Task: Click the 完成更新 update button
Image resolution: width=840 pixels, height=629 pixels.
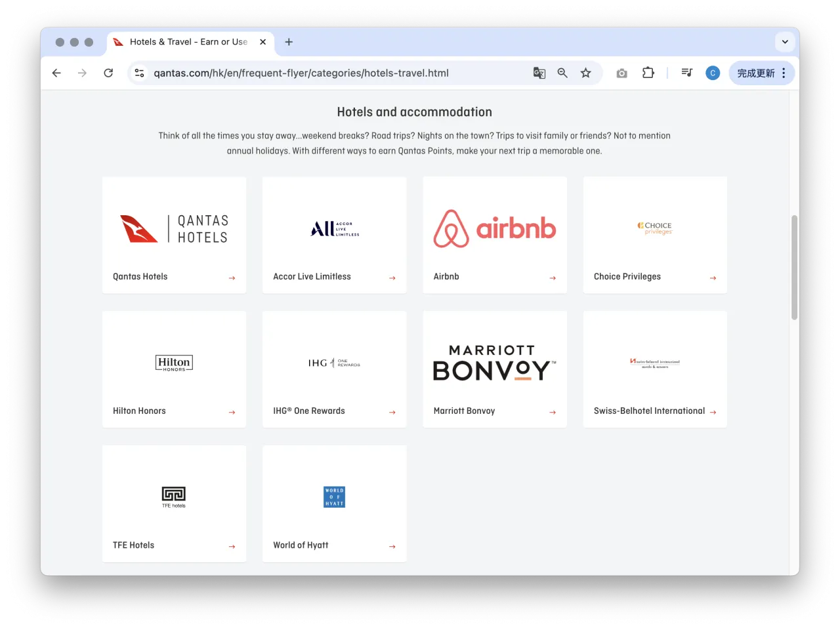Action: coord(761,73)
